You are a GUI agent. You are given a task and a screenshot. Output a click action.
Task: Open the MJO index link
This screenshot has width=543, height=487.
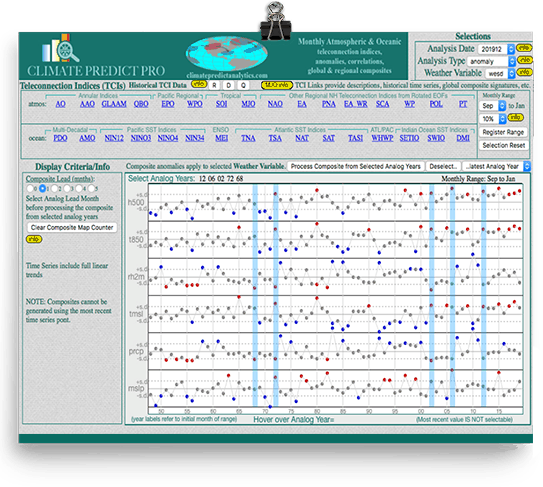(248, 104)
